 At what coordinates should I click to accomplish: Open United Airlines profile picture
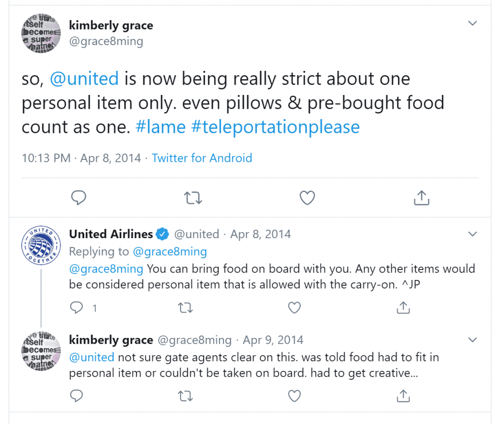click(x=41, y=245)
